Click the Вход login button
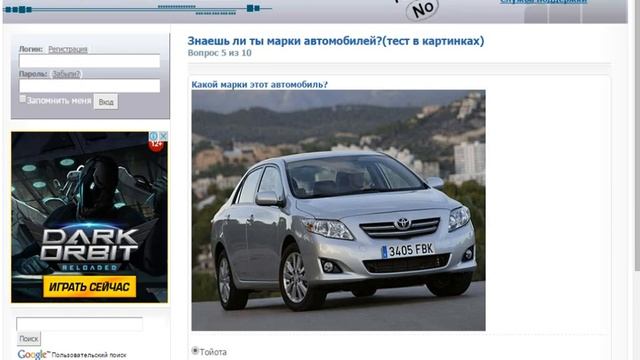 coord(106,102)
